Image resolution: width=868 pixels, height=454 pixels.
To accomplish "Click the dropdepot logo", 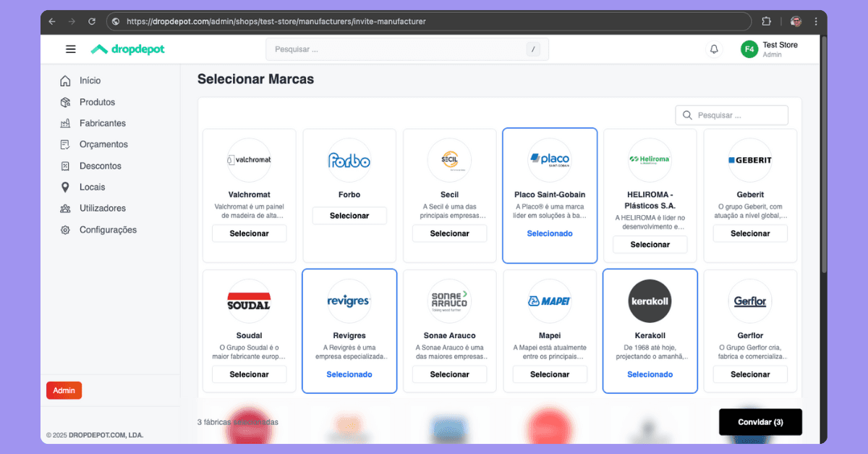I will pyautogui.click(x=127, y=49).
